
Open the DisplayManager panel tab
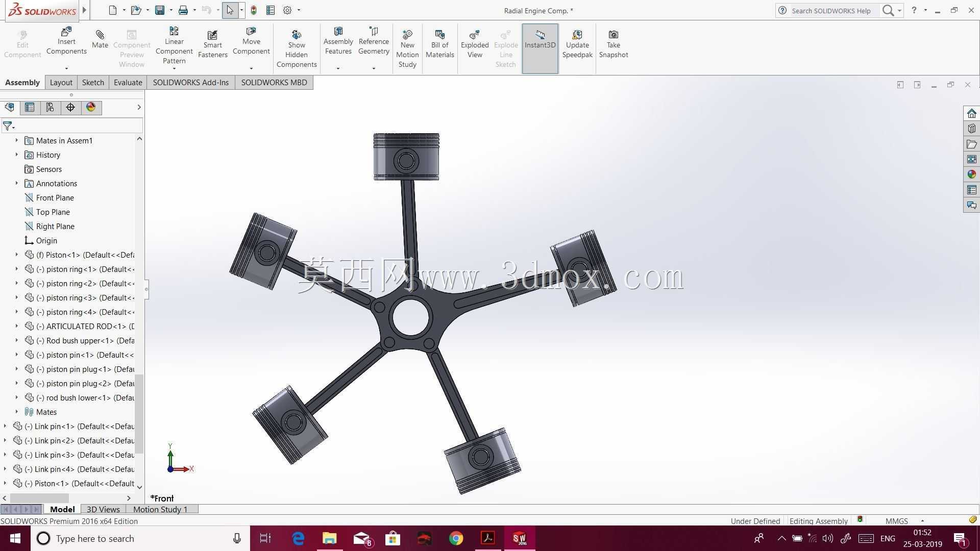(91, 107)
